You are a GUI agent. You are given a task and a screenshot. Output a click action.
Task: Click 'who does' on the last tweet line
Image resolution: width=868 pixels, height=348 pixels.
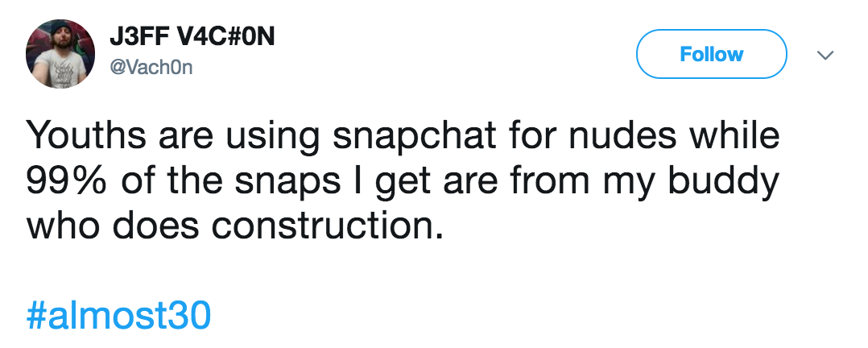click(x=113, y=227)
